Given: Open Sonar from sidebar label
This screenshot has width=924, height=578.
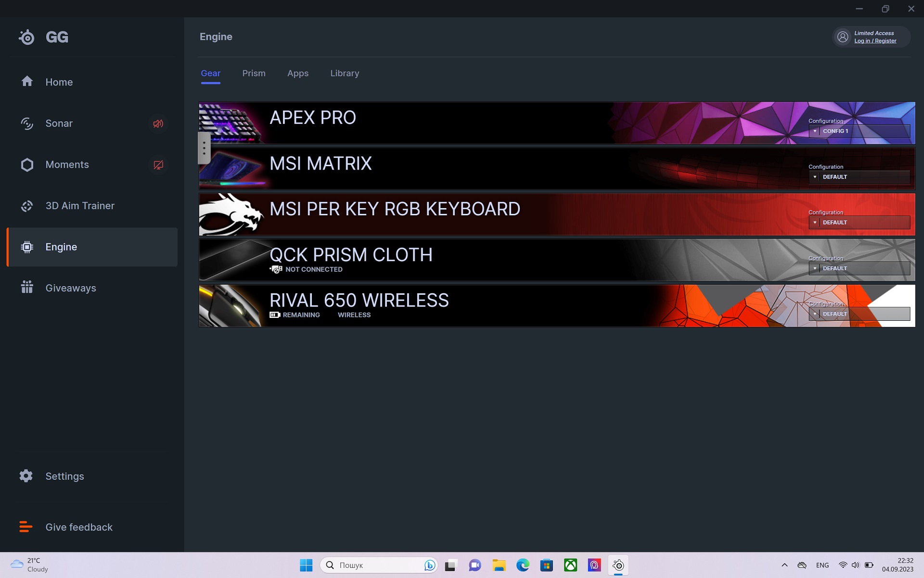Looking at the screenshot, I should (x=59, y=123).
